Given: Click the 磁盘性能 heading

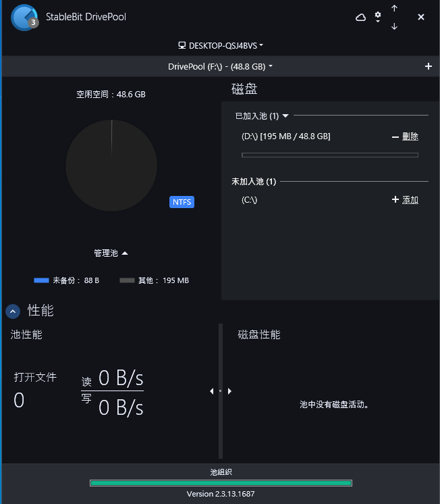Looking at the screenshot, I should (259, 334).
